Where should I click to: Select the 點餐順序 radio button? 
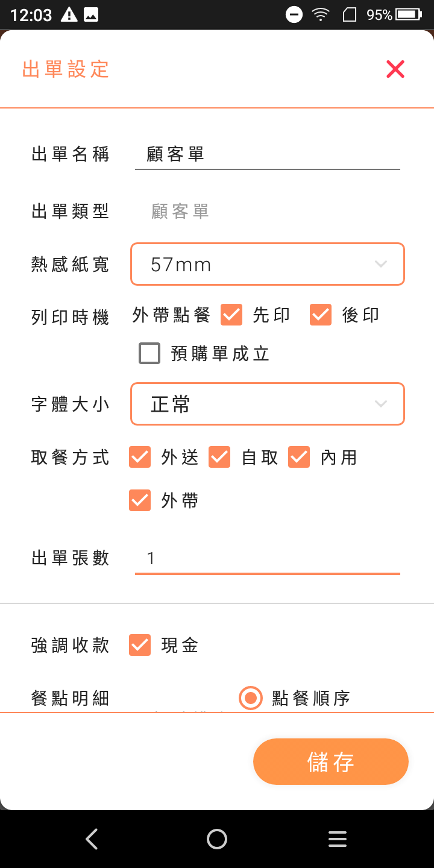coord(251,698)
